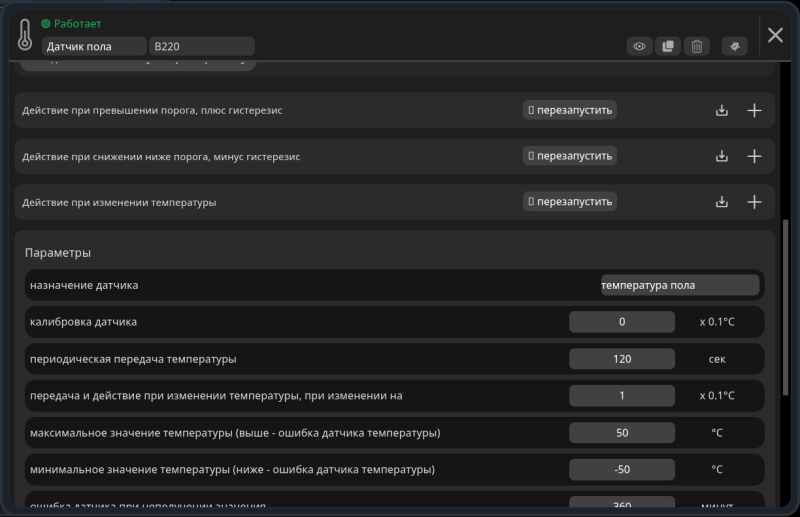The image size is (800, 517).
Task: Click label Действие при изменении температуры
Action: pyautogui.click(x=119, y=203)
